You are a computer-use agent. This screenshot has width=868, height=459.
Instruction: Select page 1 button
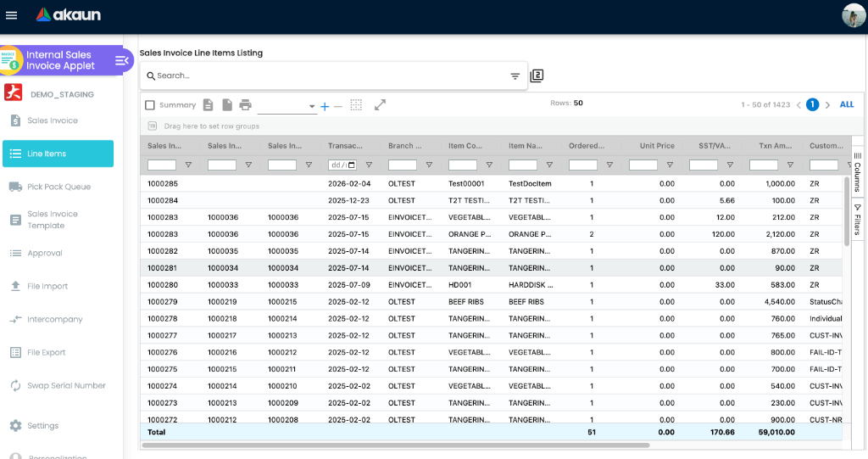[x=812, y=104]
